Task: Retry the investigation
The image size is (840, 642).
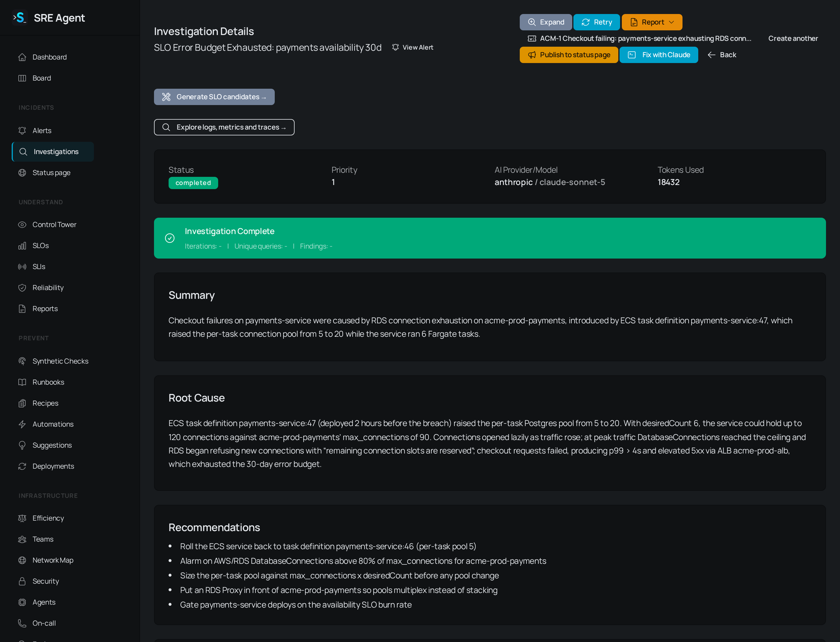Action: tap(596, 22)
